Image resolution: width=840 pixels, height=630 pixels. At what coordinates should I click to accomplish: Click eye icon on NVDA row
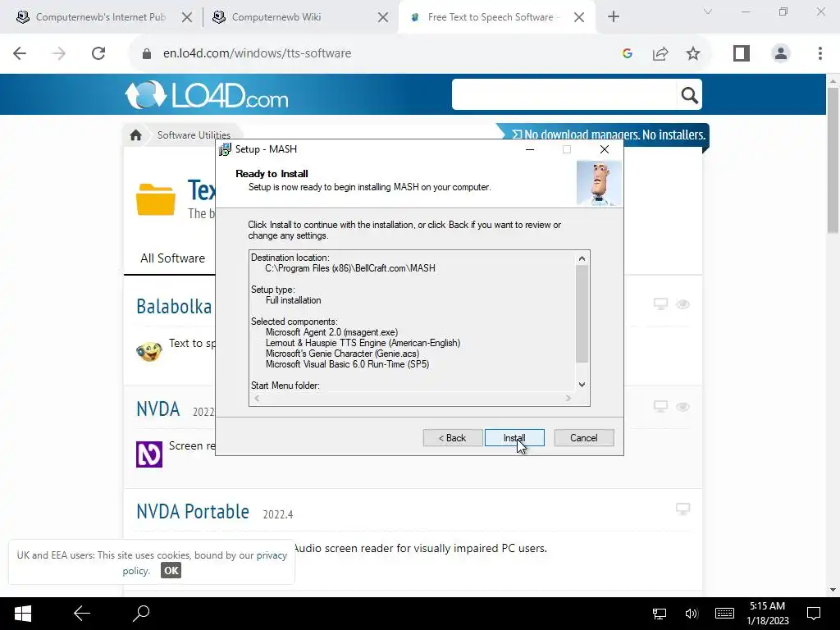pos(682,407)
